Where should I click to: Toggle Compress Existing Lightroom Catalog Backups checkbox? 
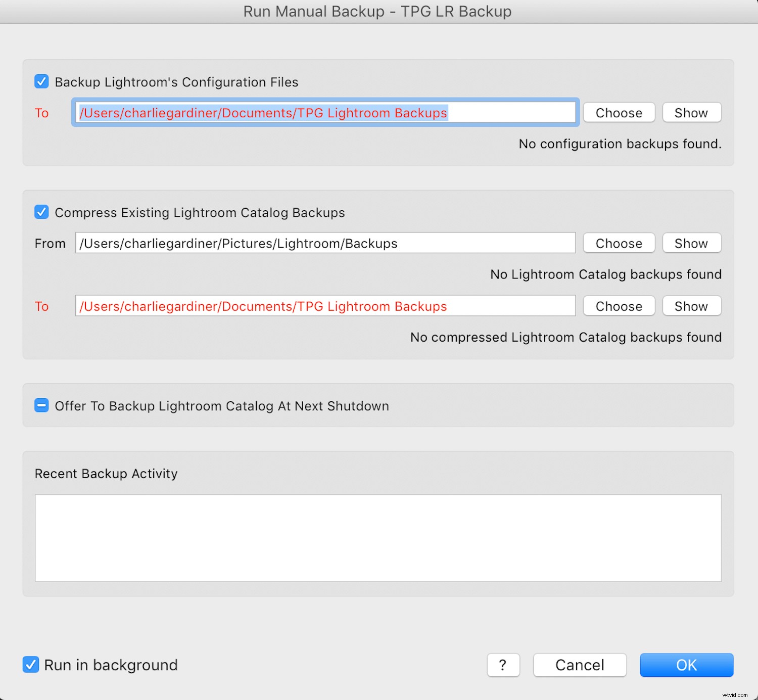(41, 212)
